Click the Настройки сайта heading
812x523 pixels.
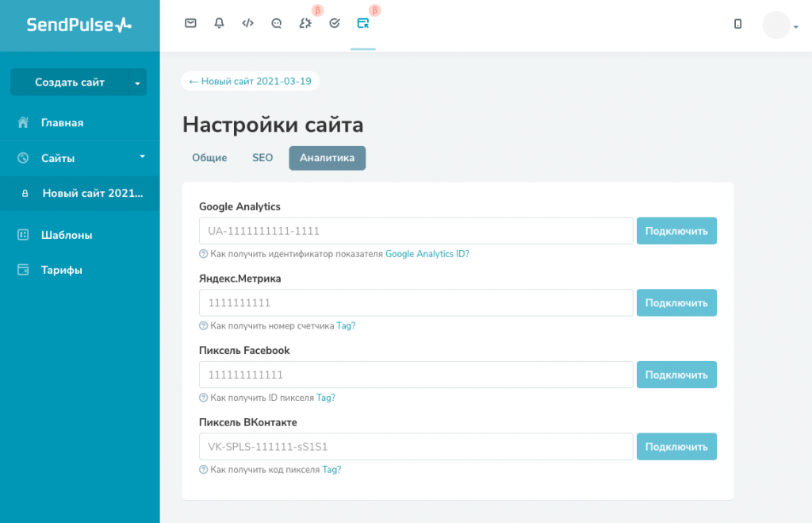click(x=273, y=125)
